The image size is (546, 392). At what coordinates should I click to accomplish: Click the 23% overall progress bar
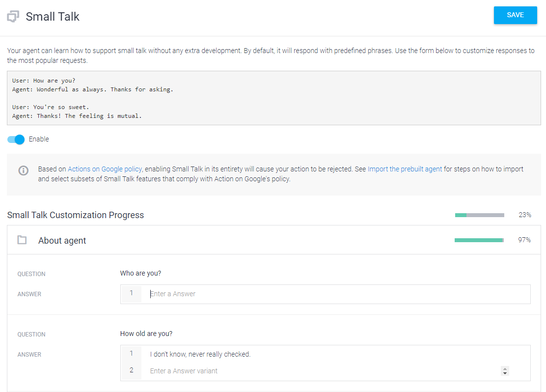(479, 215)
